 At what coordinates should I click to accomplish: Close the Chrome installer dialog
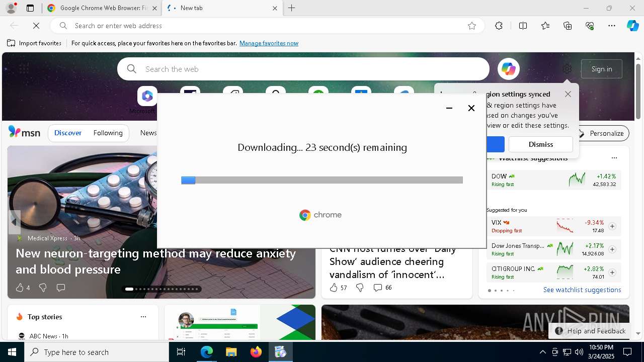[471, 108]
